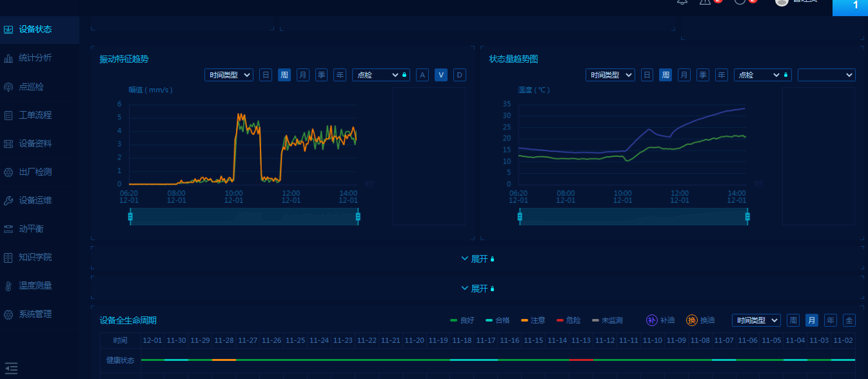Go to 点巡检 in the sidebar

pos(31,87)
